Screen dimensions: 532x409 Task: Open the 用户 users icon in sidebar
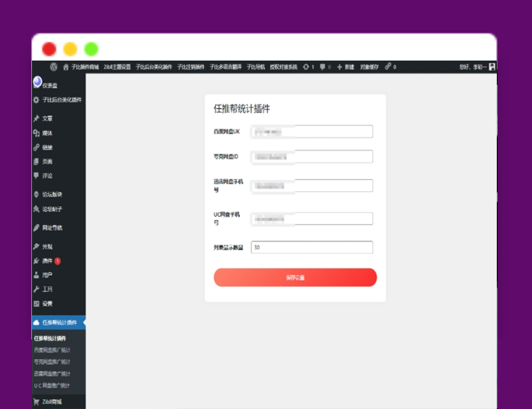[x=36, y=275]
